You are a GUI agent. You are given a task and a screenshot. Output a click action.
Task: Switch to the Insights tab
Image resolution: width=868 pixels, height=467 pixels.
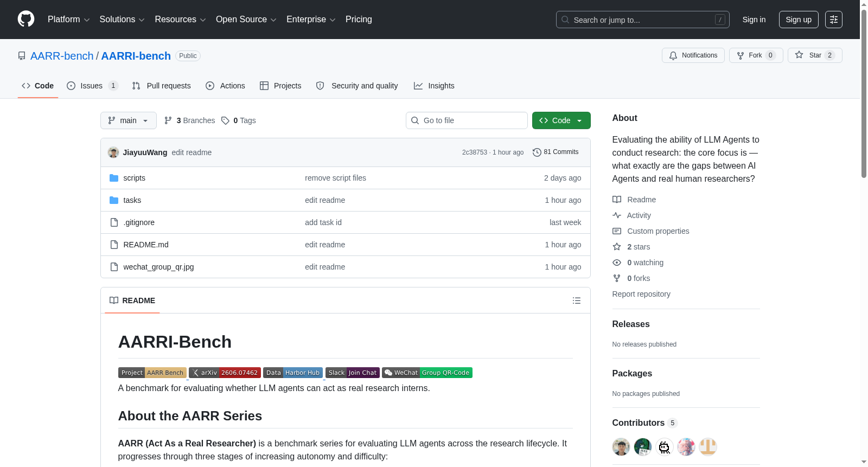pyautogui.click(x=434, y=86)
